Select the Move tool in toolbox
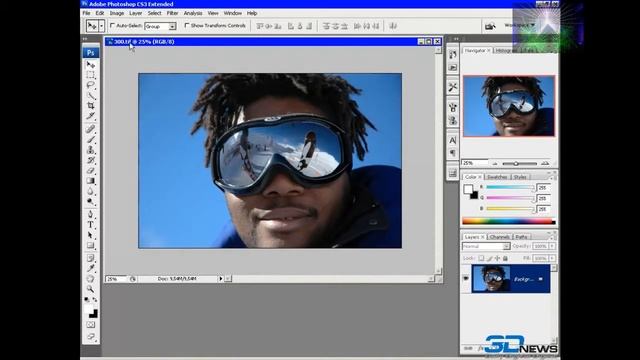 pyautogui.click(x=91, y=65)
